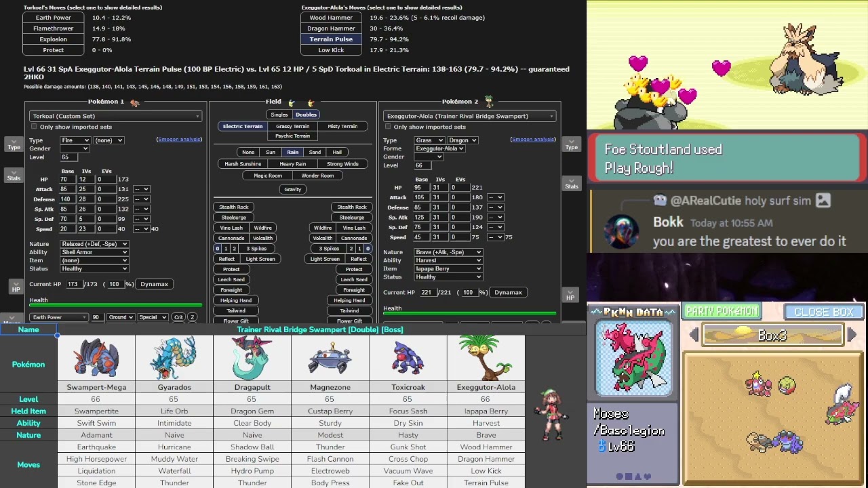Open Torkoal's Ability dropdown showing Shell Armor
The width and height of the screenshot is (868, 488).
pos(94,252)
